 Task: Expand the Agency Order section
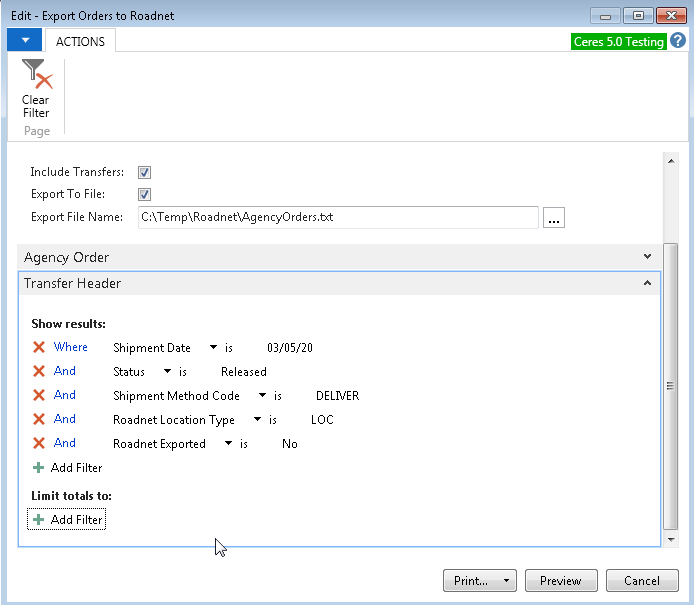tap(647, 257)
